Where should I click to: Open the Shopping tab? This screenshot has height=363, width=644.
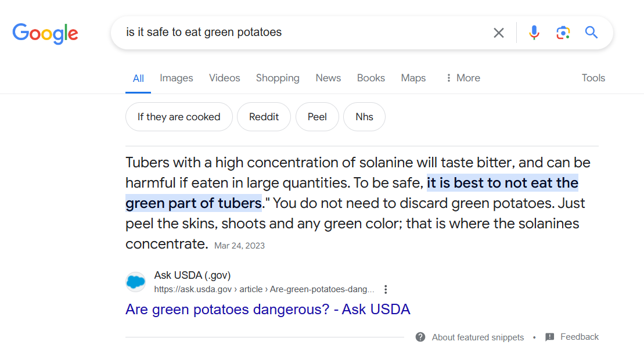(278, 78)
